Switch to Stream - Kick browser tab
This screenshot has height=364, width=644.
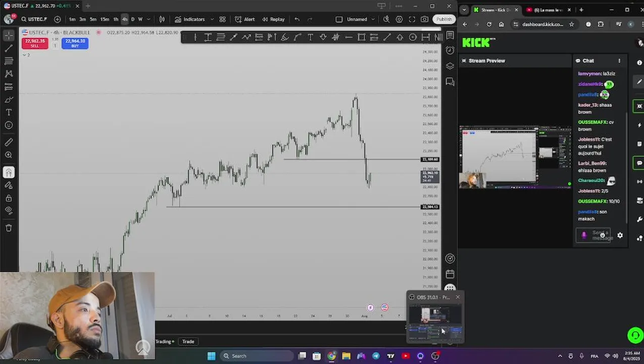[x=496, y=10]
